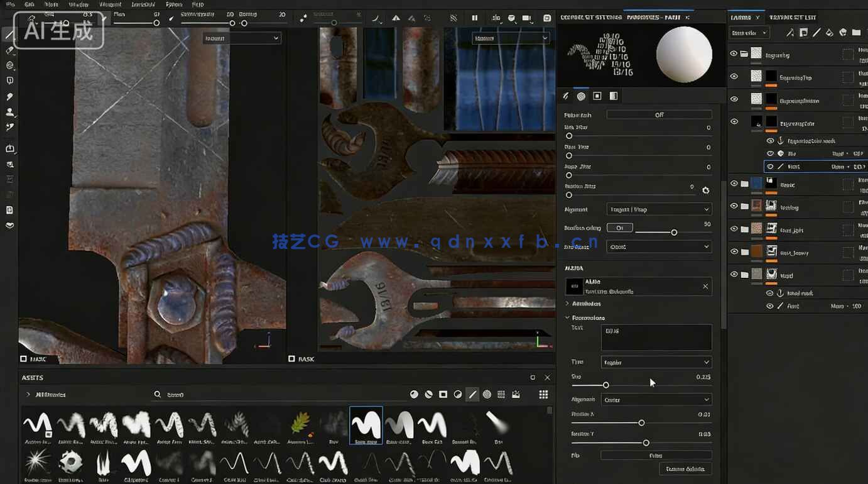Click the Off button in properties panel
This screenshot has width=868, height=484.
click(659, 115)
